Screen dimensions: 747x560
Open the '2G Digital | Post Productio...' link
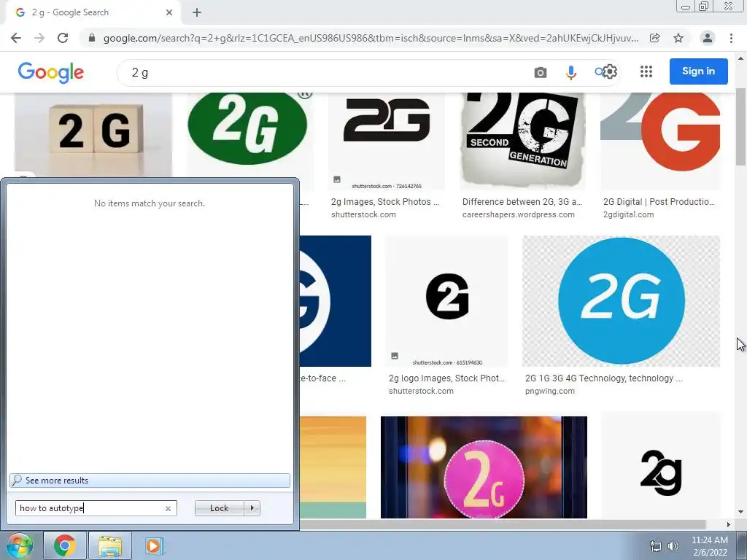[x=659, y=202]
